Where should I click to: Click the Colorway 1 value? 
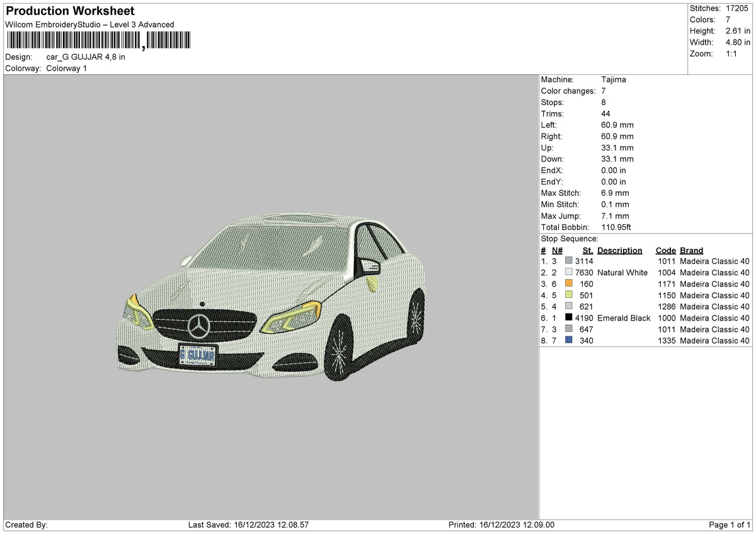pyautogui.click(x=67, y=68)
